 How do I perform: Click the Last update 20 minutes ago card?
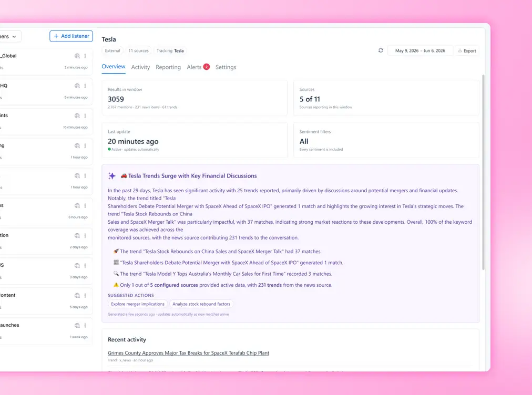pos(195,140)
